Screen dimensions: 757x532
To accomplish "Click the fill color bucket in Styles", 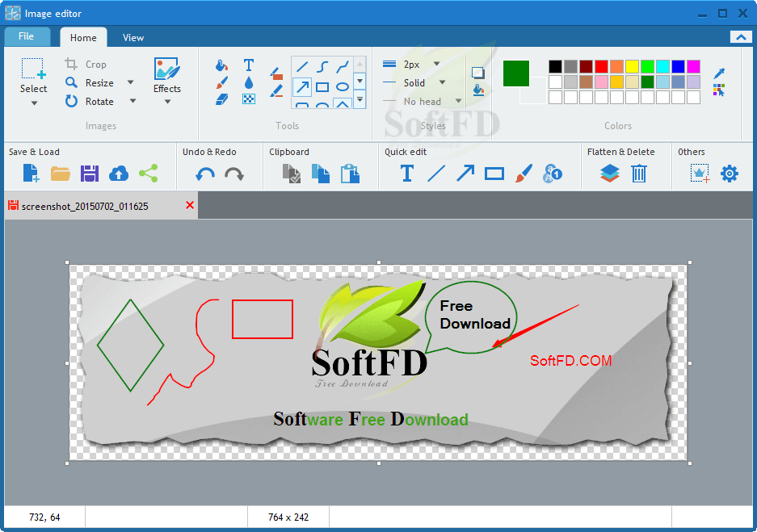I will [x=478, y=90].
